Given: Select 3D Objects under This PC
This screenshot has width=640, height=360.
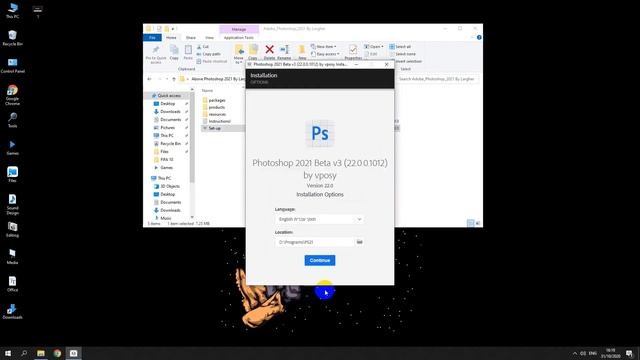Looking at the screenshot, I should [x=167, y=186].
